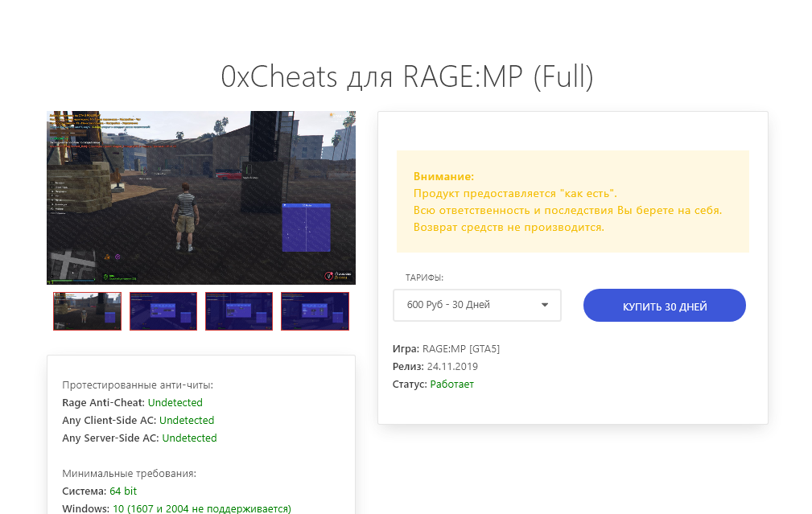The height and width of the screenshot is (514, 812).
Task: Click the game value "RAGE:MP [GTA5]"
Action: point(461,349)
